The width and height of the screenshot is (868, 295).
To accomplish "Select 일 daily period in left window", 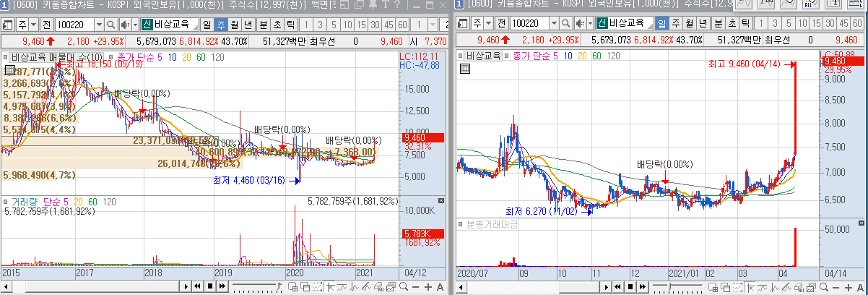I will tap(207, 25).
